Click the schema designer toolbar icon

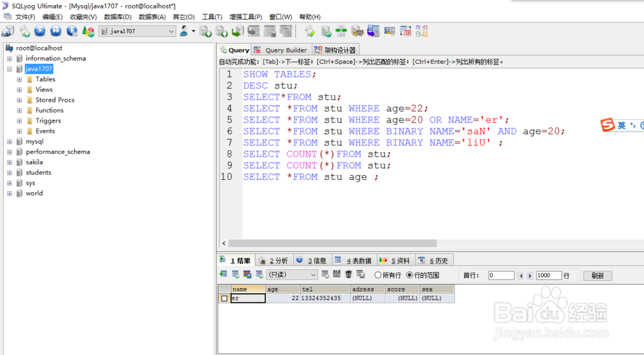(422, 31)
